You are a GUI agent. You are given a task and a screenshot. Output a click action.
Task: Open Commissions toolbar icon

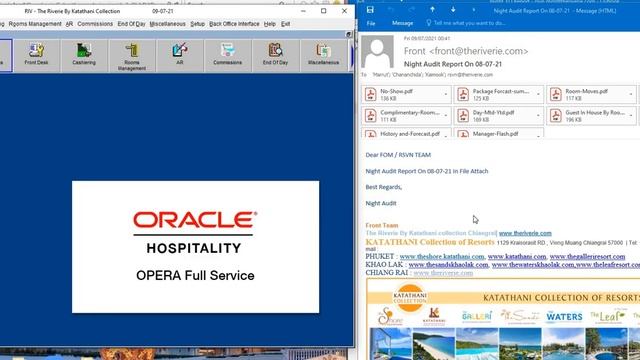pos(227,55)
